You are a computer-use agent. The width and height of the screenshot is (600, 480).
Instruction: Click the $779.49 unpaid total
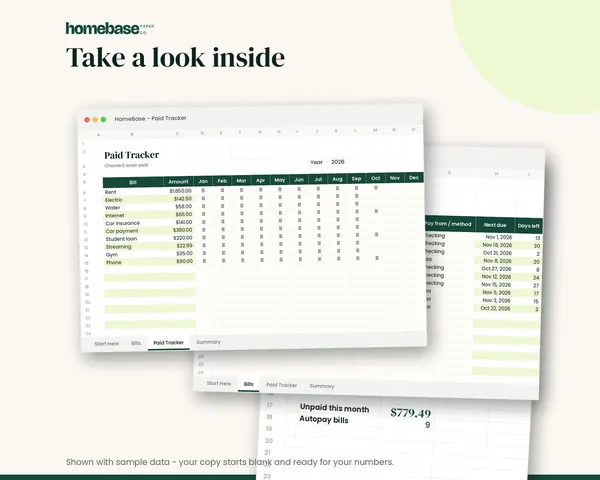pos(410,413)
